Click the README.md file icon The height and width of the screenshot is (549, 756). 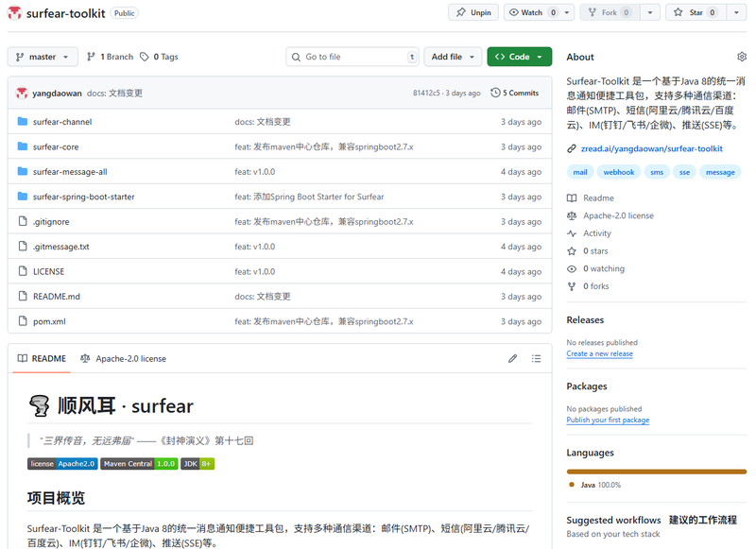click(22, 296)
